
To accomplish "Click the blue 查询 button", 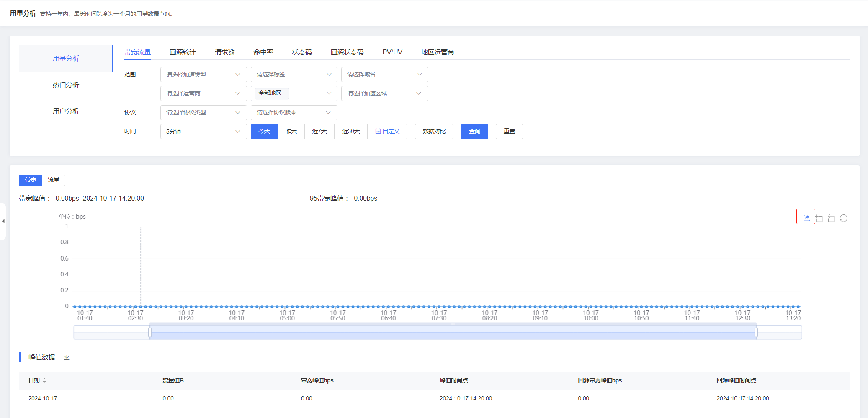I will (474, 132).
